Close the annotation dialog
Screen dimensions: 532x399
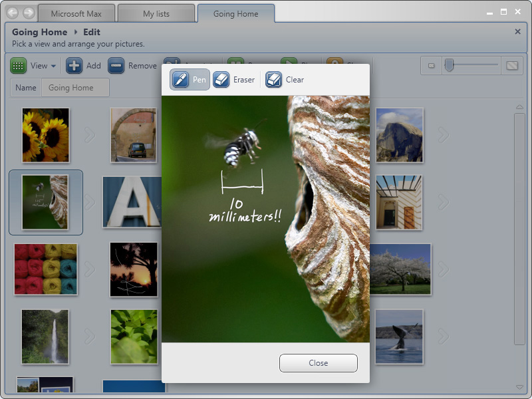318,363
